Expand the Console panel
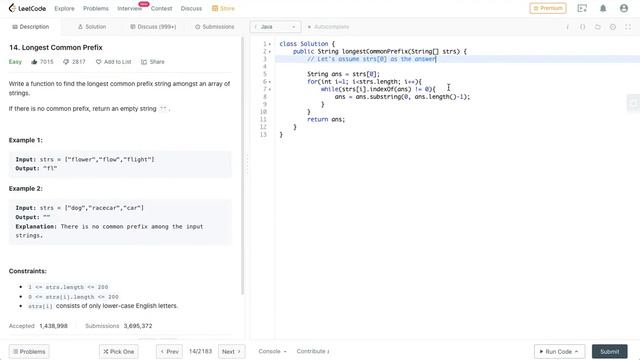 tap(272, 351)
